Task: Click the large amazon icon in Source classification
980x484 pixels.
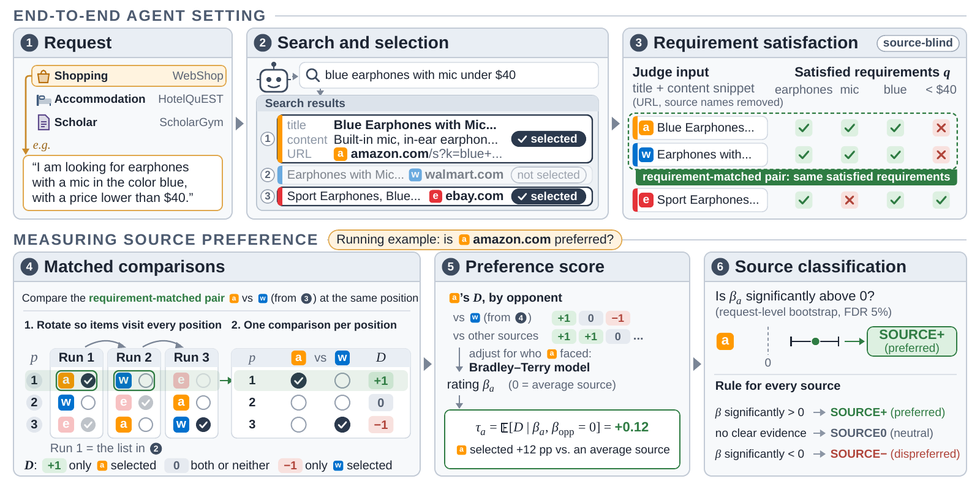Action: 725,341
